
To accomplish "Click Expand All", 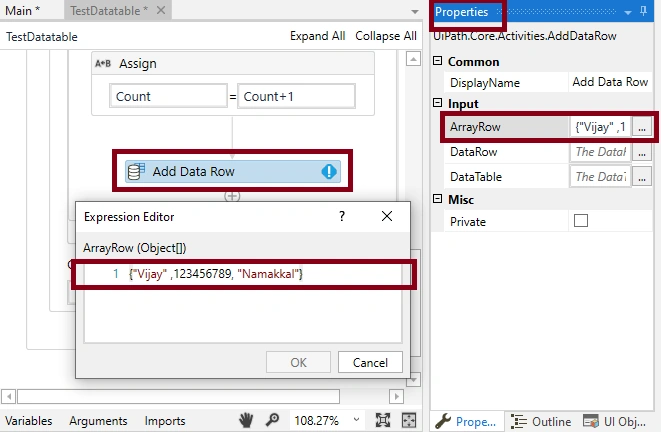I will [x=317, y=36].
